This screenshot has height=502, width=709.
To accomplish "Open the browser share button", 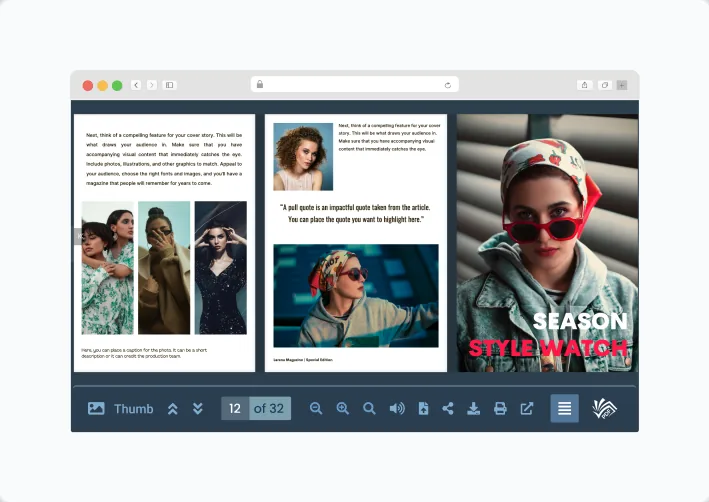I will (585, 85).
